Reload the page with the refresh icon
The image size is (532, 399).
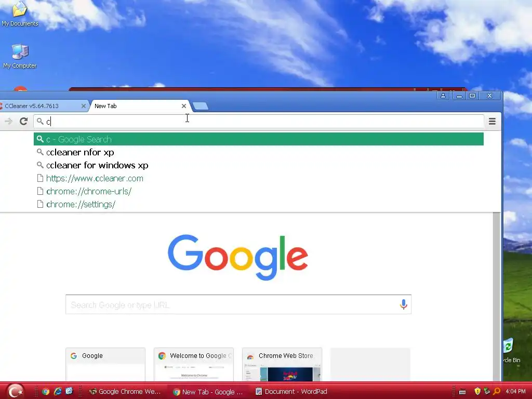(x=23, y=121)
